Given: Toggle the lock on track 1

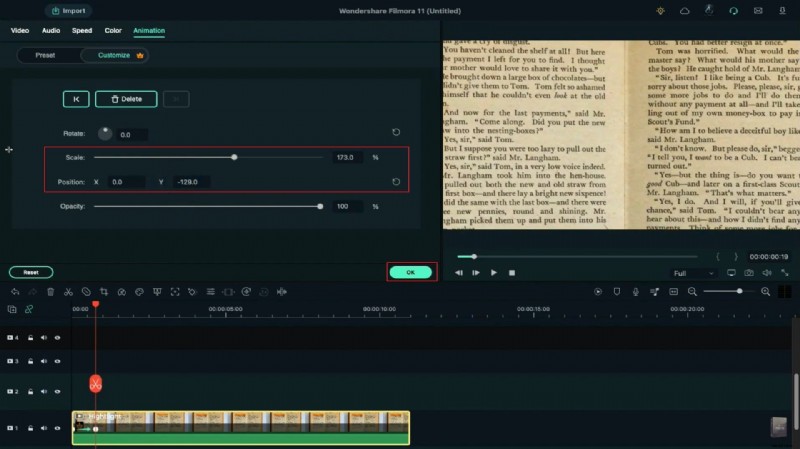Looking at the screenshot, I should 30,428.
